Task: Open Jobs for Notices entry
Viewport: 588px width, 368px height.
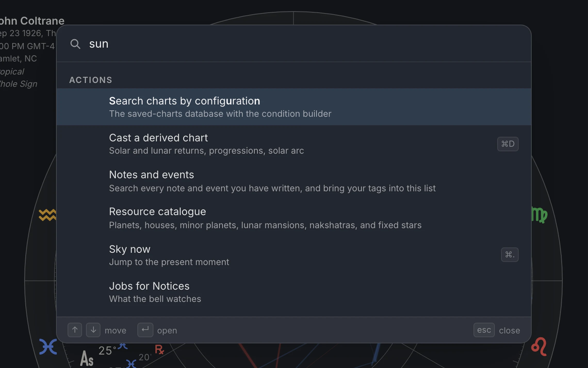Action: point(294,292)
